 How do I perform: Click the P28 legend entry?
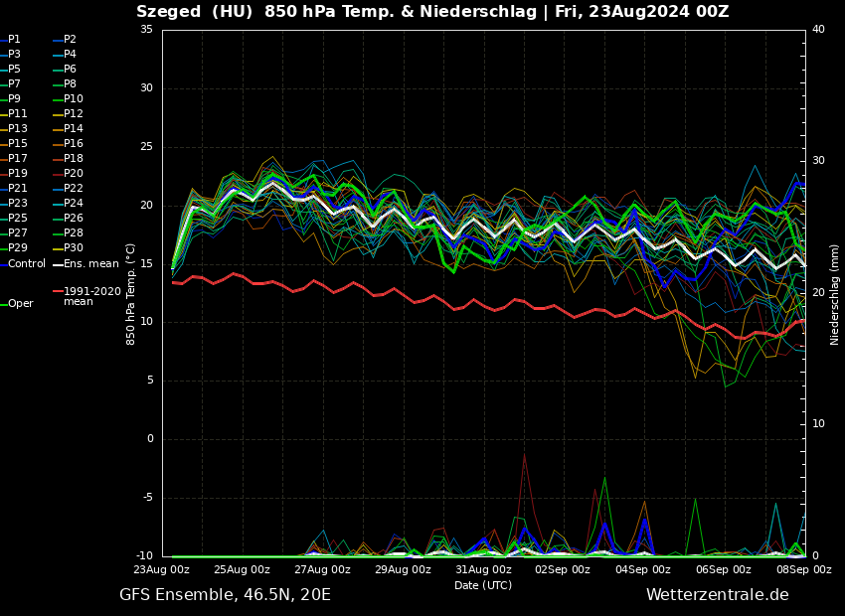[68, 232]
